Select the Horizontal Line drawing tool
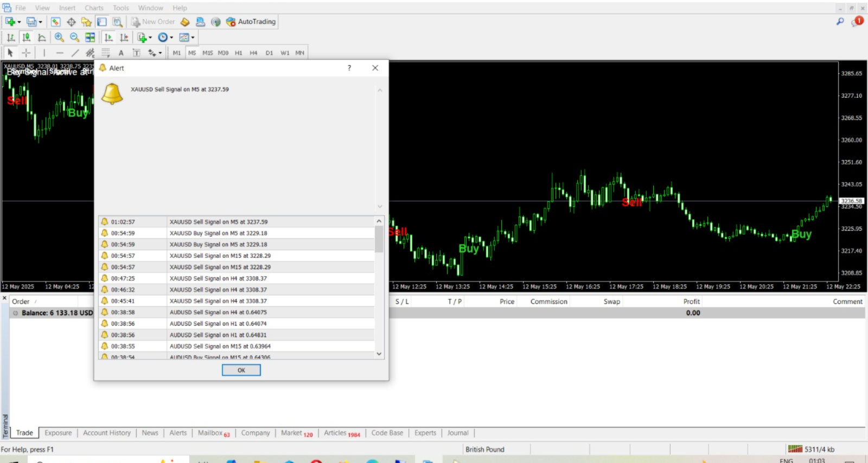This screenshot has width=868, height=463. 60,53
